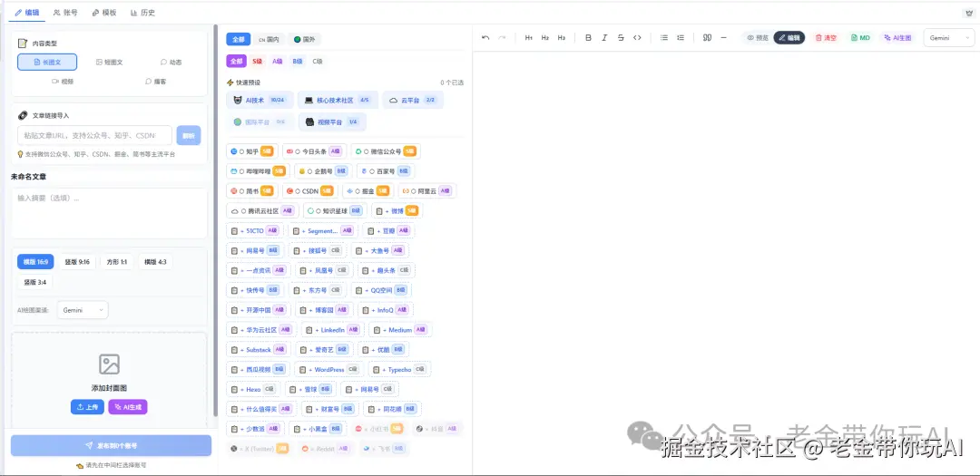Click the purple AI生成 cover button

click(128, 407)
